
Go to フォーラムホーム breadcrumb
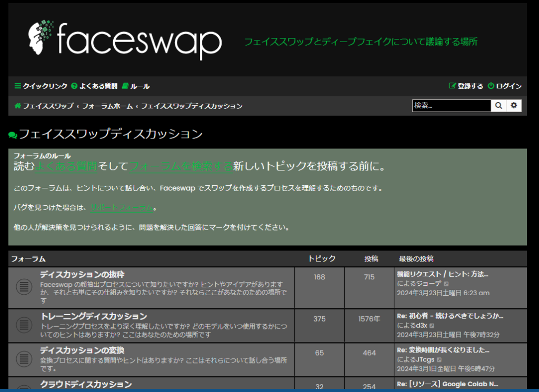(x=107, y=106)
